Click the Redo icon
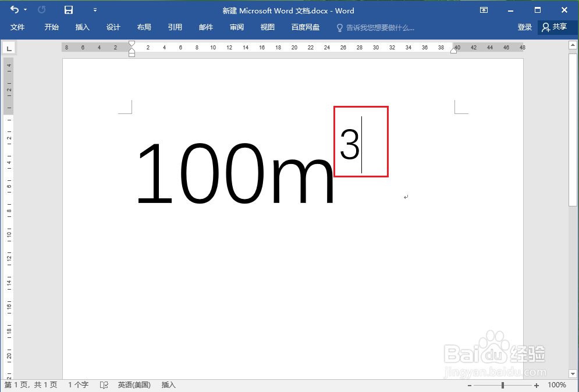This screenshot has width=579, height=392. [x=41, y=10]
